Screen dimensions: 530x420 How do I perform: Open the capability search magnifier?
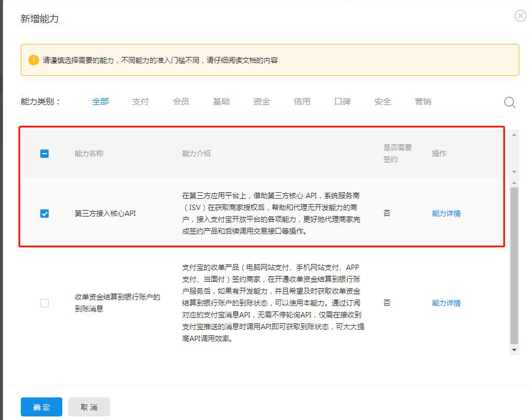pyautogui.click(x=509, y=103)
